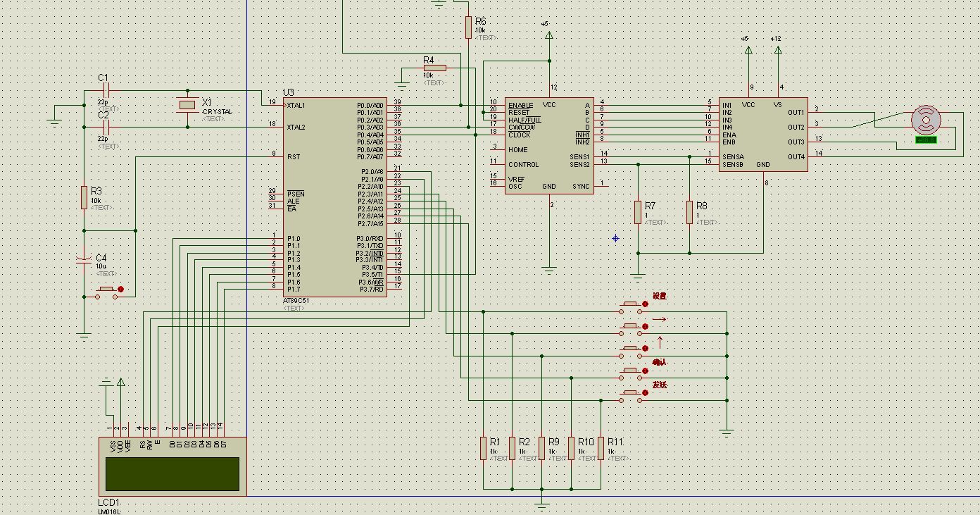Actuate the 确认 push button
Viewport: 980px width, 515px height.
click(x=632, y=373)
